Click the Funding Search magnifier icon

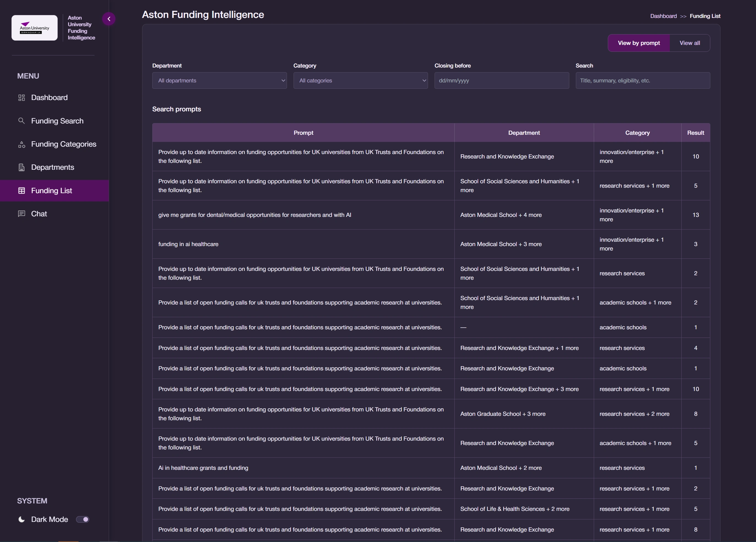pos(21,121)
